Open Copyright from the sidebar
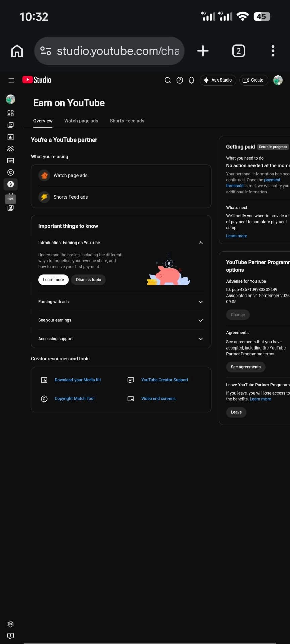This screenshot has width=290, height=644. pos(11,172)
